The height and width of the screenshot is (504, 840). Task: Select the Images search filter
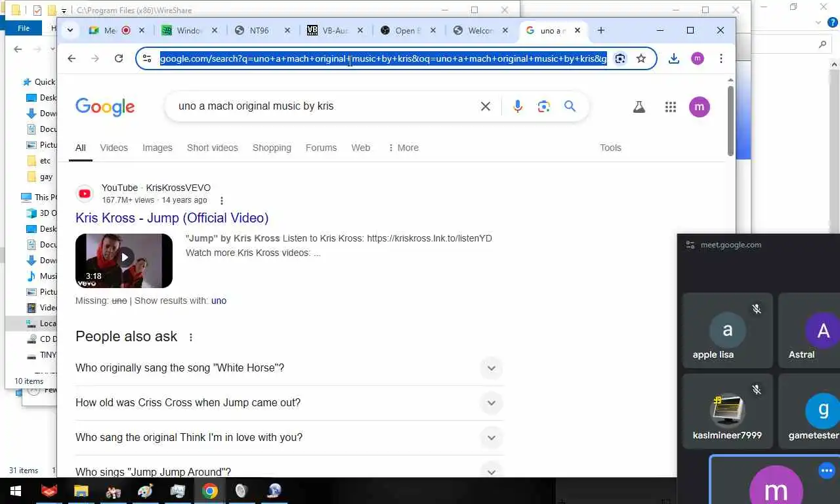(157, 148)
